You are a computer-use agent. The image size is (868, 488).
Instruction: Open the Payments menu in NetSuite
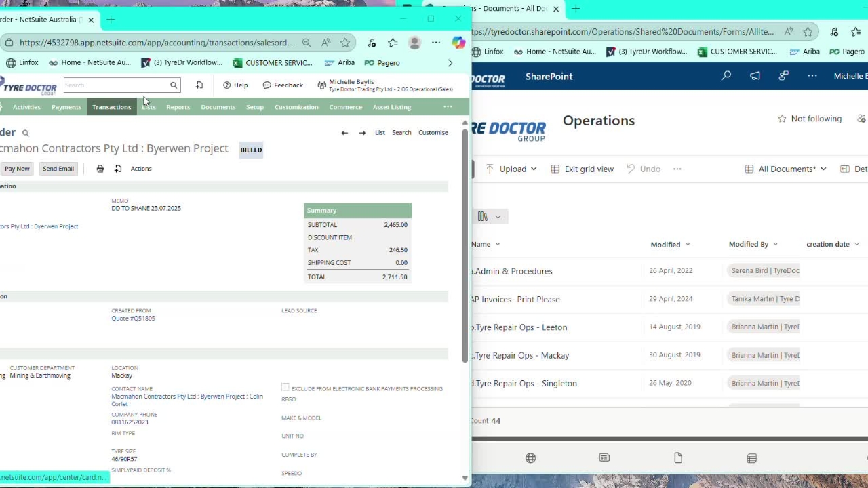tap(66, 107)
